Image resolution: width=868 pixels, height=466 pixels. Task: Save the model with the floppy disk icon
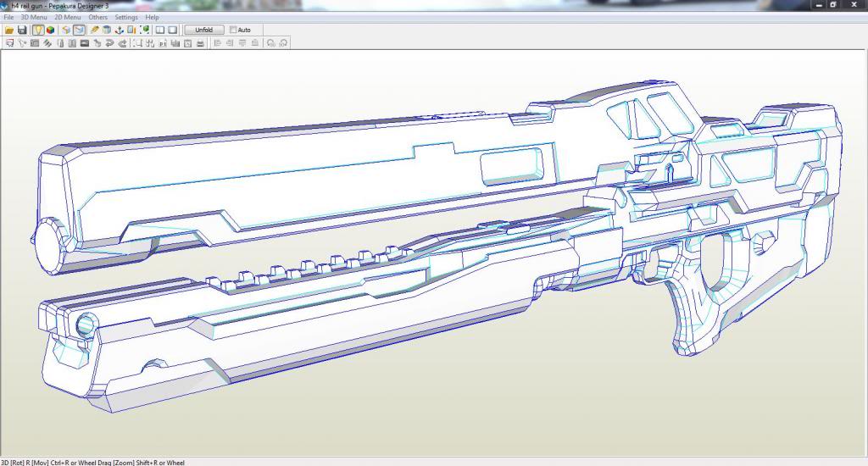(x=22, y=30)
